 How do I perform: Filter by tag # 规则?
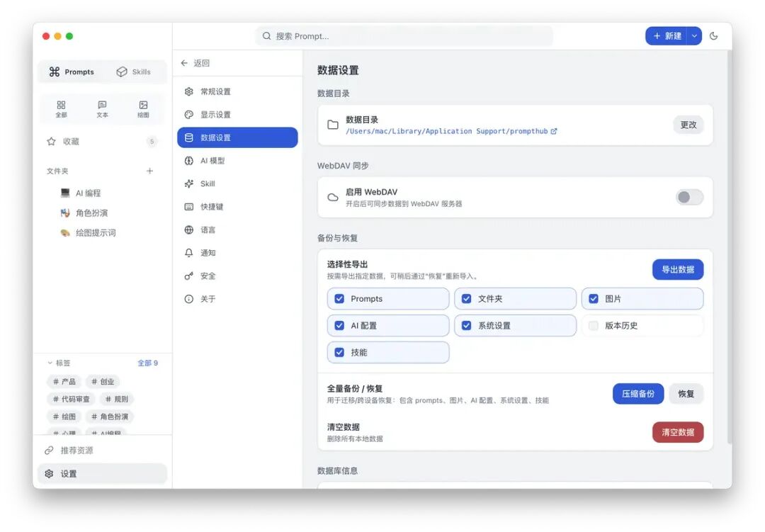tap(117, 400)
